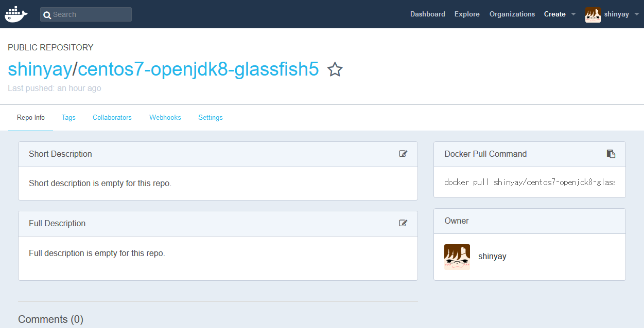Open the Settings tab
Screen dimensions: 644x328
click(211, 118)
